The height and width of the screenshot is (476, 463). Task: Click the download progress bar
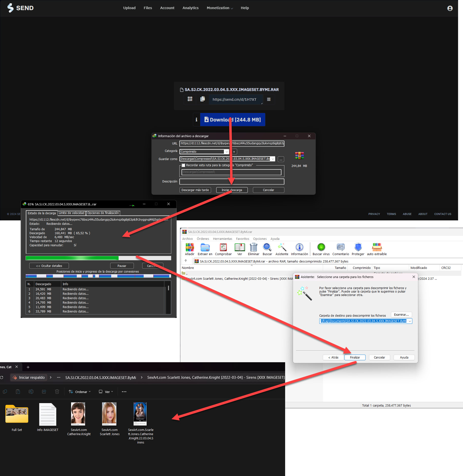98,258
